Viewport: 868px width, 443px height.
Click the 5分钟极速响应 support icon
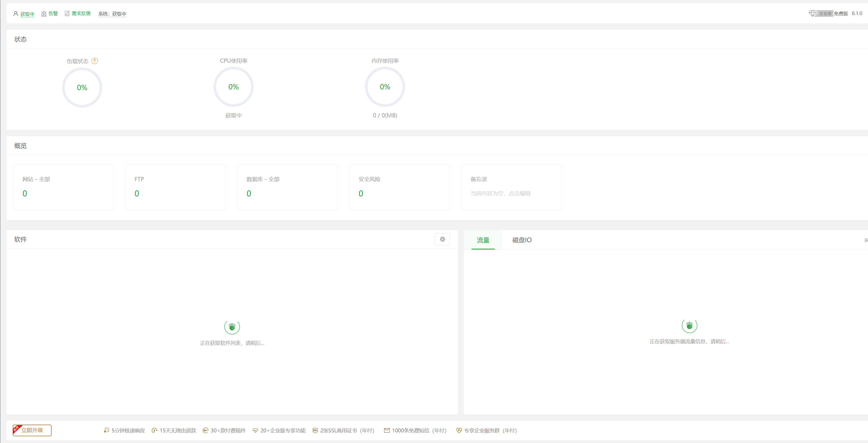(107, 430)
